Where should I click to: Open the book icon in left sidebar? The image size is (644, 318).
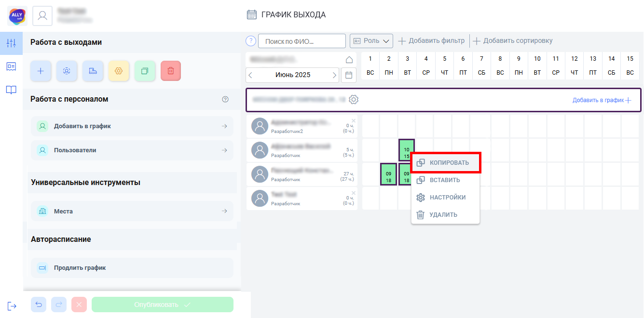pyautogui.click(x=11, y=90)
